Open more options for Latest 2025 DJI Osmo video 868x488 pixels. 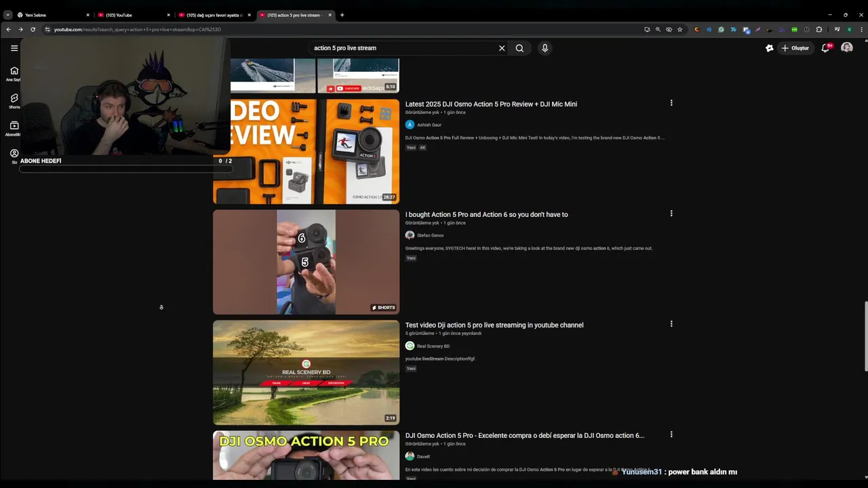(671, 103)
